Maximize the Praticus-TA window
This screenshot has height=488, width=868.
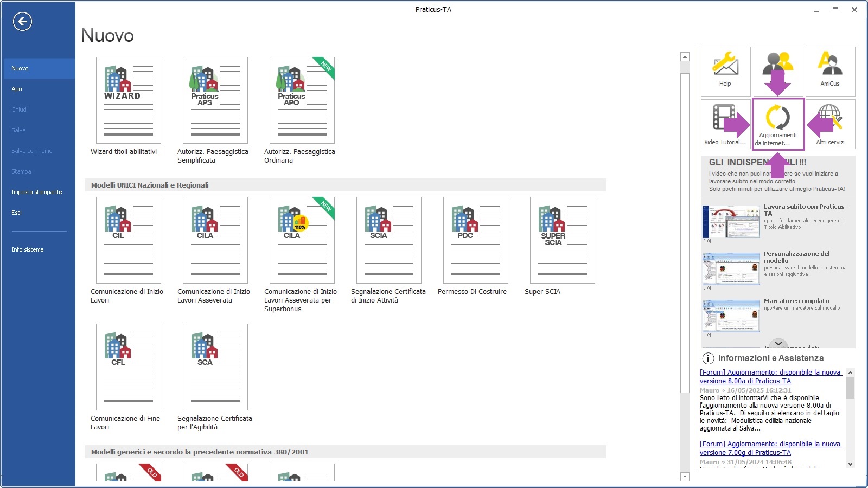[835, 10]
